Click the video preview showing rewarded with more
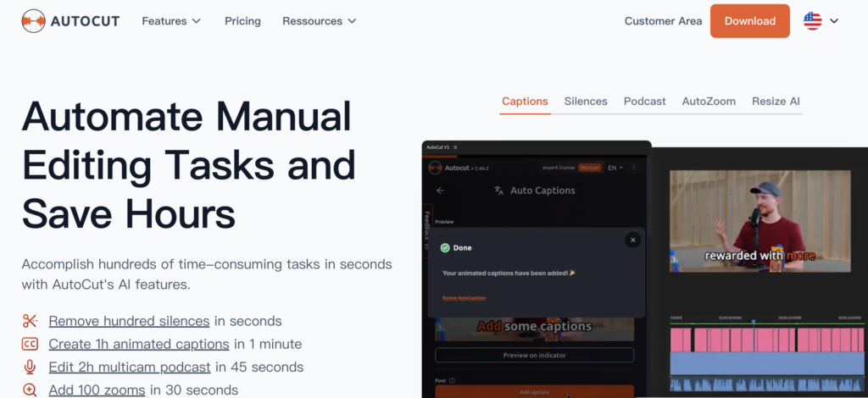Viewport: 868px width, 398px height. [759, 220]
